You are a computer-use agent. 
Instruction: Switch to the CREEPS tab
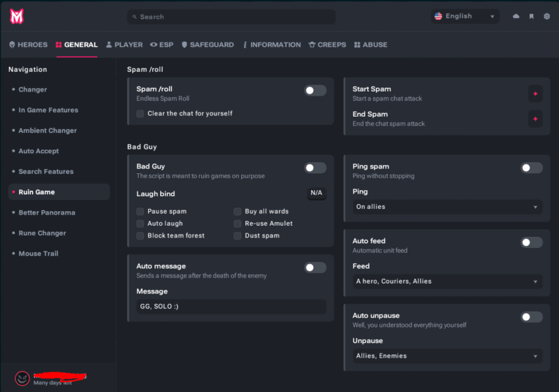[327, 45]
